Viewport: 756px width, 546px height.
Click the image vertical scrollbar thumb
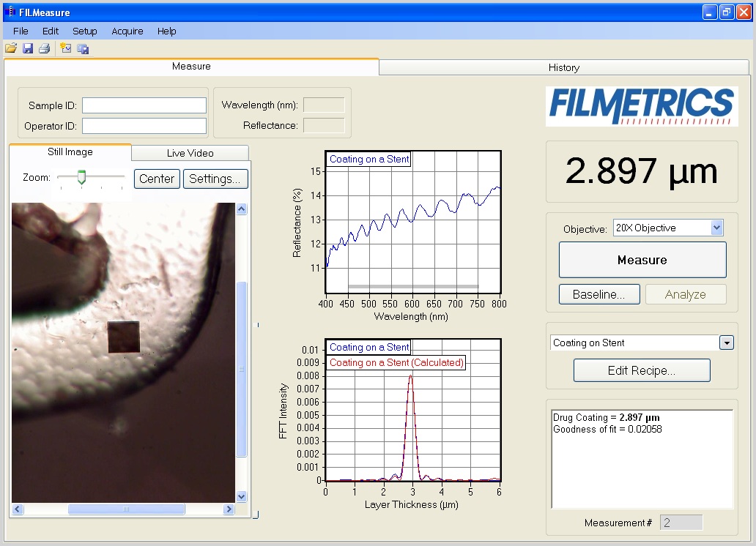coord(242,369)
